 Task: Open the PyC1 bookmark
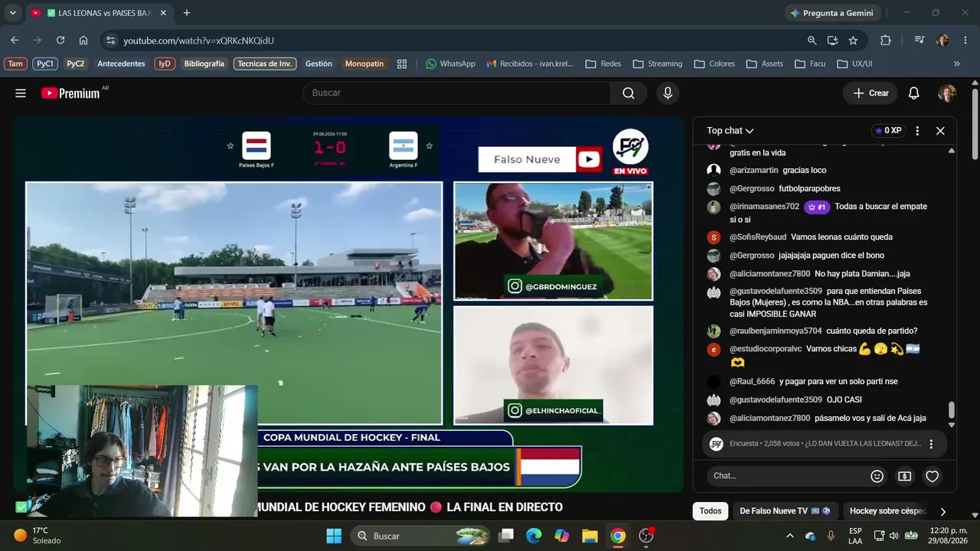45,64
